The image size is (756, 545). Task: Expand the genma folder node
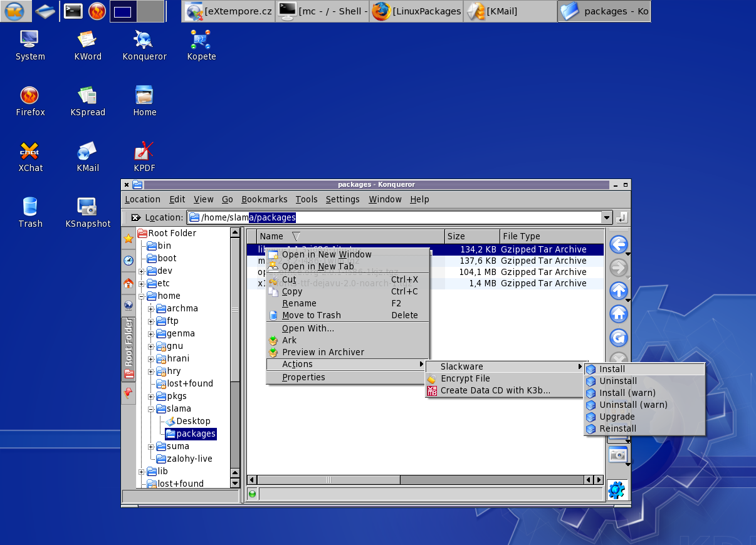pos(151,334)
